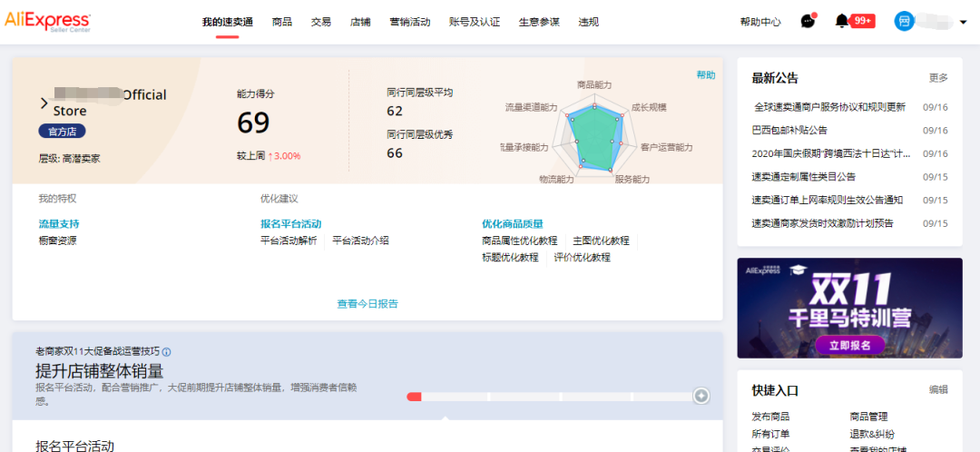Click the red progress bar segment

[x=414, y=397]
